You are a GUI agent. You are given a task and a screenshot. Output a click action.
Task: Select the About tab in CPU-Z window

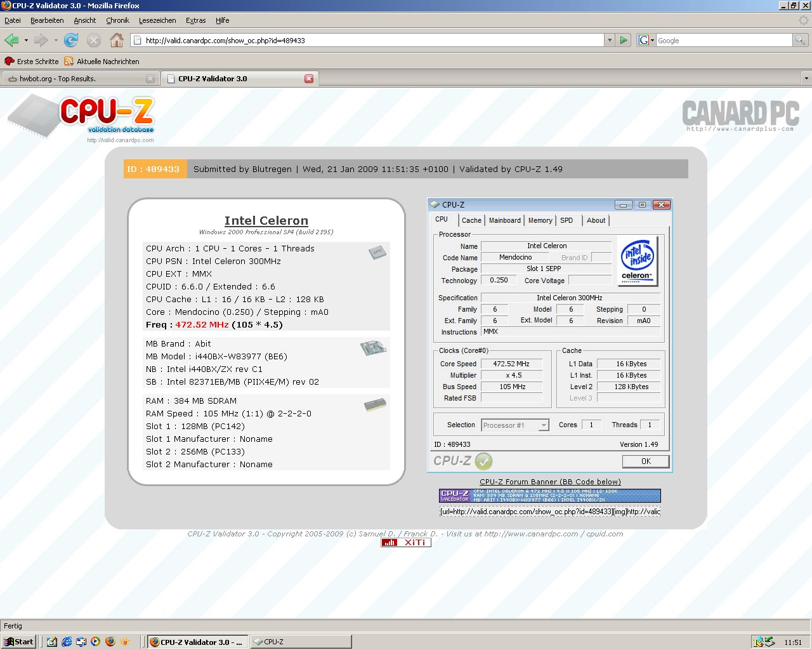[596, 220]
